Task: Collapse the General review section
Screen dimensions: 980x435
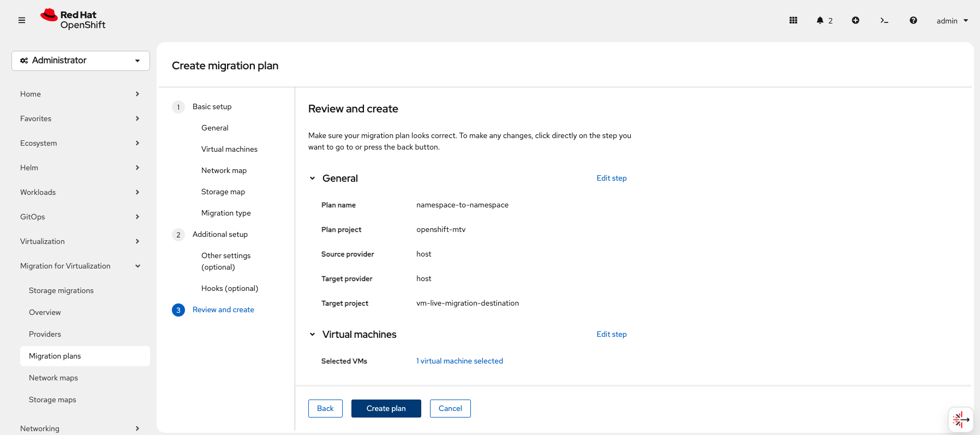Action: 313,178
